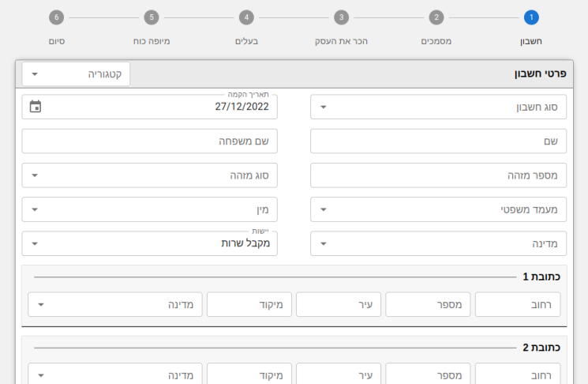
Task: Expand the מעמד משפטי dropdown
Action: tap(438, 209)
